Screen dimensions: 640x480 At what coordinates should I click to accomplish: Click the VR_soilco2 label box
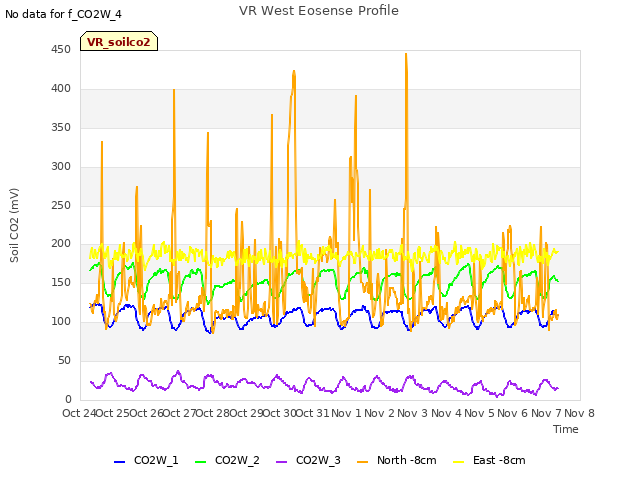119,41
